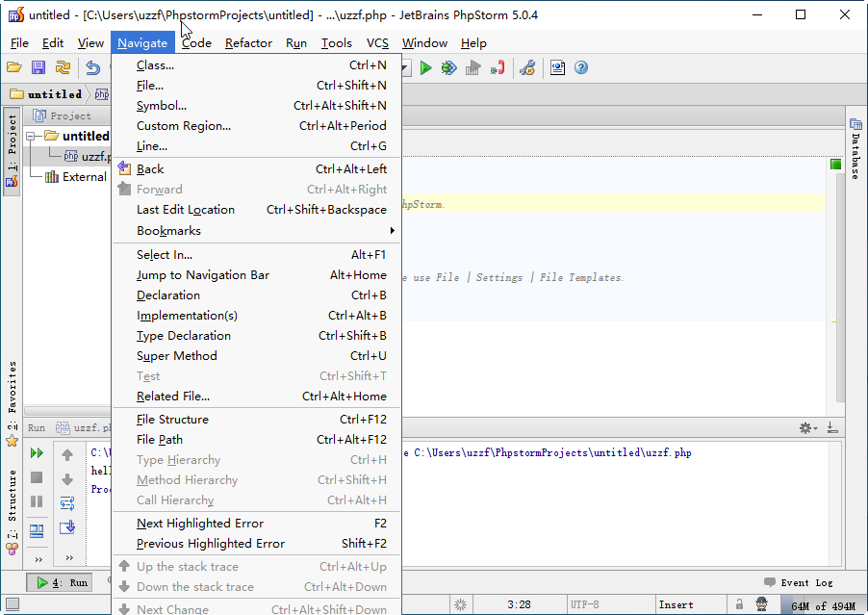Click the Pause icon in Run panel

[x=37, y=501]
